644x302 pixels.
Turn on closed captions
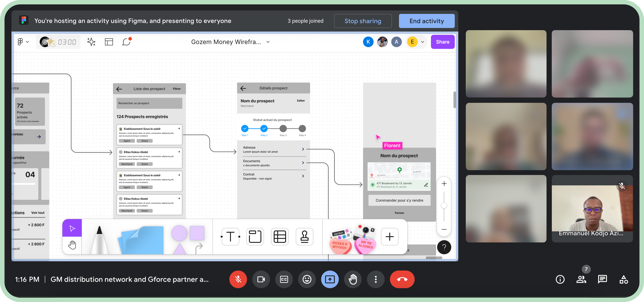point(284,279)
